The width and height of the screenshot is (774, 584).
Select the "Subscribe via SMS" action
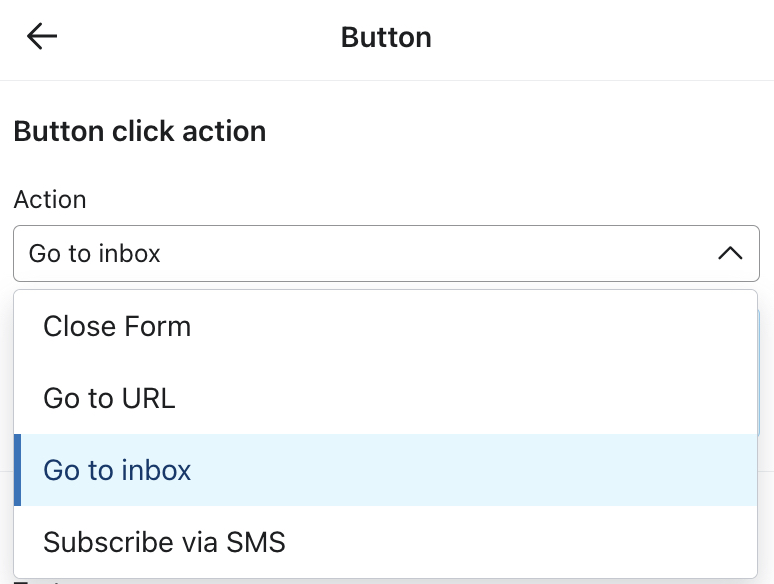[164, 542]
